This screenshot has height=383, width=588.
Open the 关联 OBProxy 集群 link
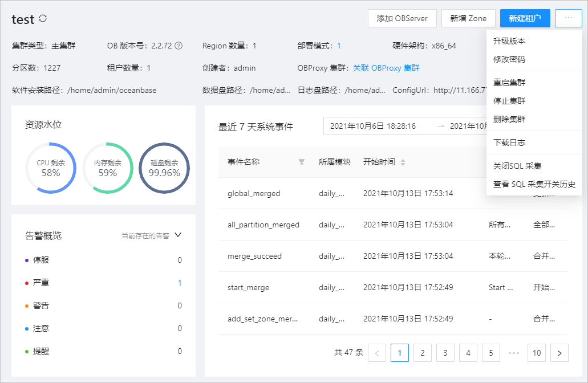pos(386,68)
